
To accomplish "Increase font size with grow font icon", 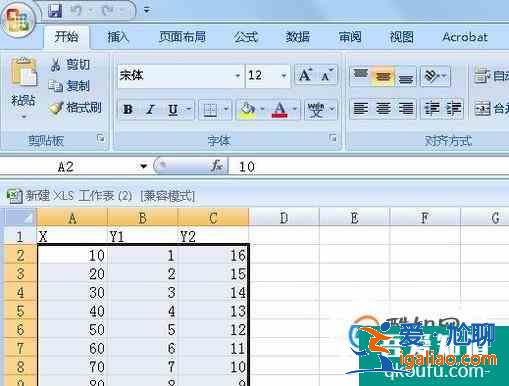I will click(305, 75).
